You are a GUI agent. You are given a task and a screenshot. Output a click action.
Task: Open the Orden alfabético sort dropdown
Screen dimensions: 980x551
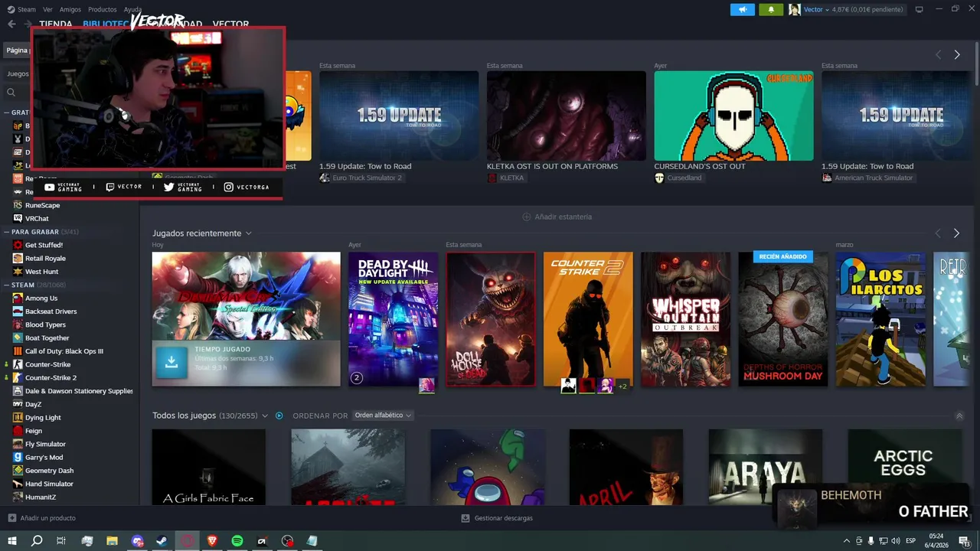383,416
